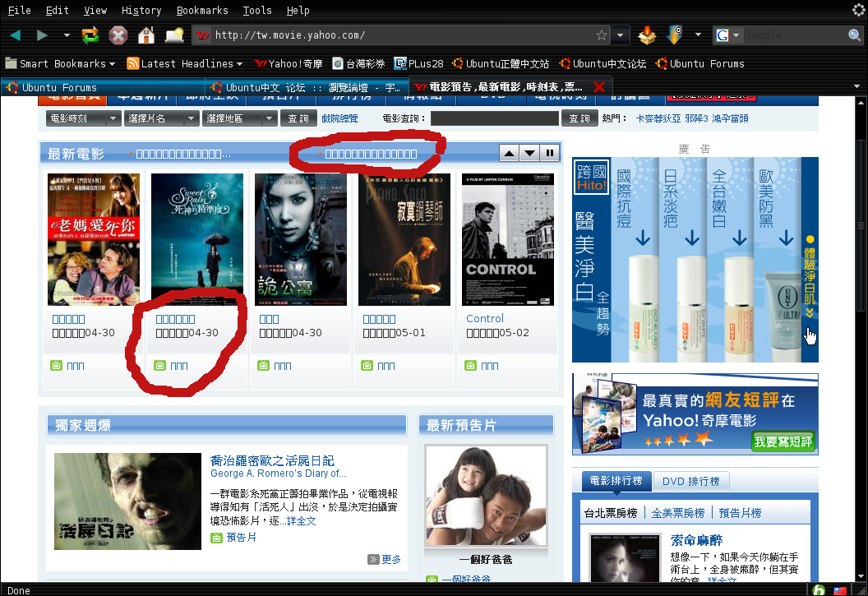Click the orange download-arrow extension icon

(x=675, y=35)
